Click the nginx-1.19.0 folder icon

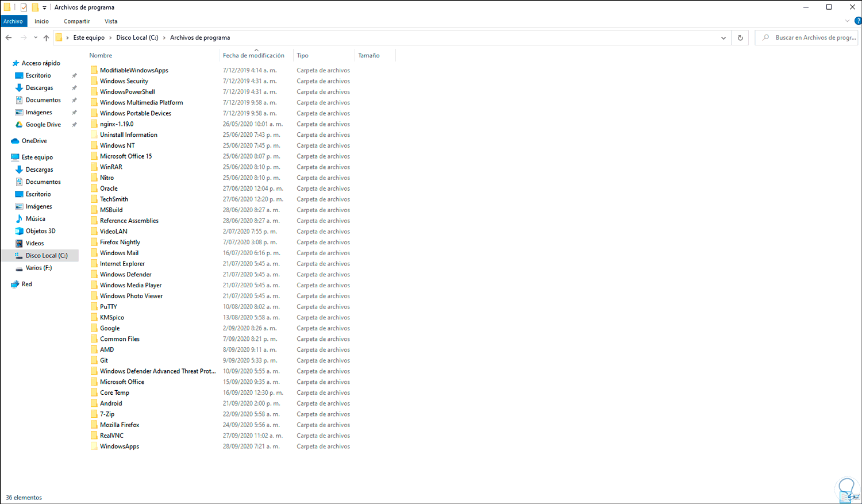(94, 124)
